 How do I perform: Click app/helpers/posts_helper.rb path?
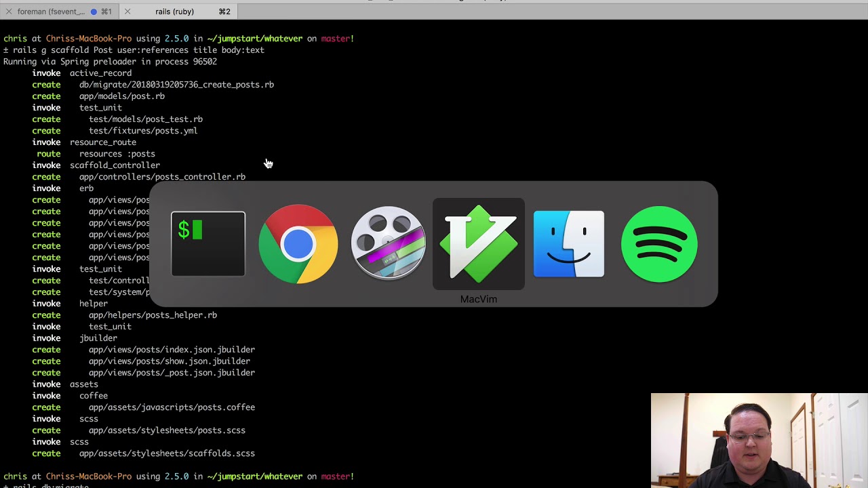click(153, 315)
